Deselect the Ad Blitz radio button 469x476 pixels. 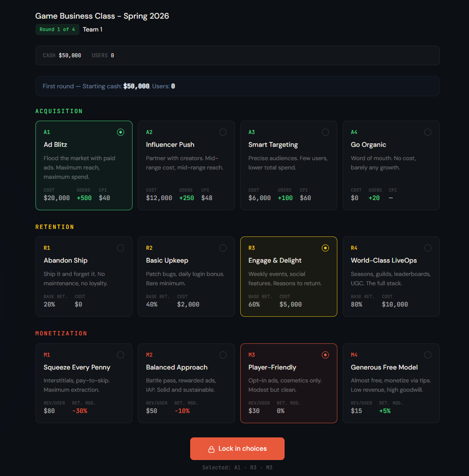pos(121,132)
